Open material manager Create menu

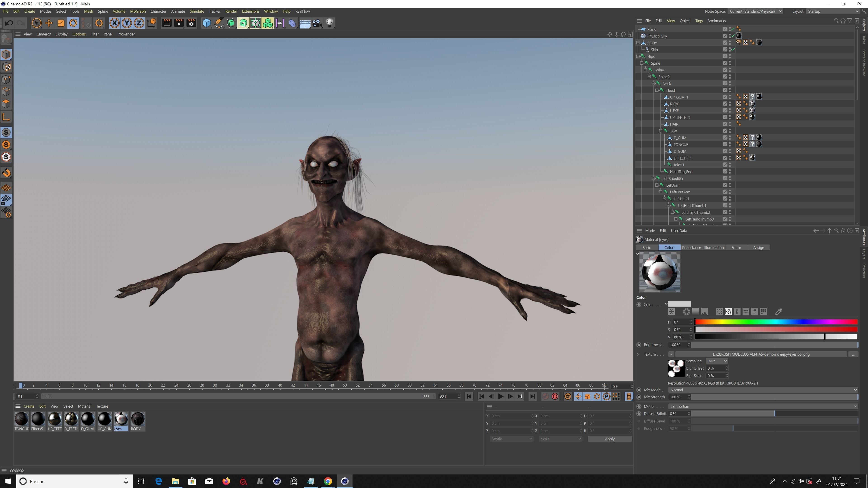[x=29, y=406]
